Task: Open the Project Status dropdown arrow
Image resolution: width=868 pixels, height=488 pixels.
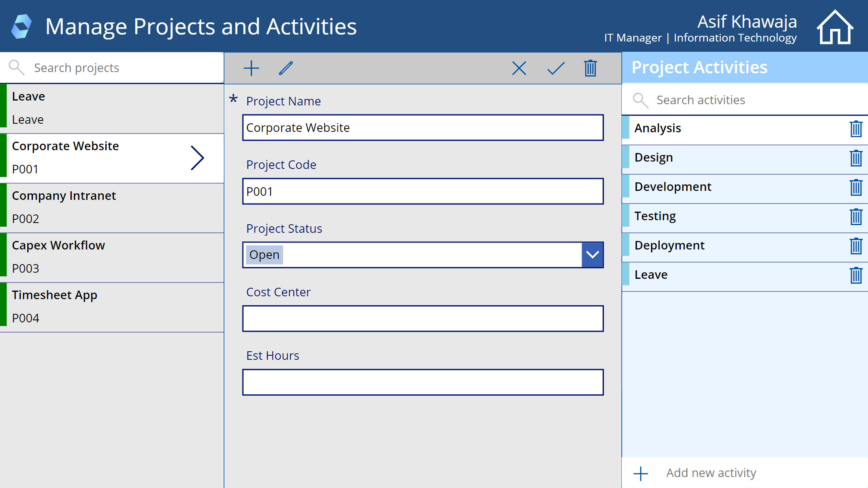Action: tap(592, 255)
